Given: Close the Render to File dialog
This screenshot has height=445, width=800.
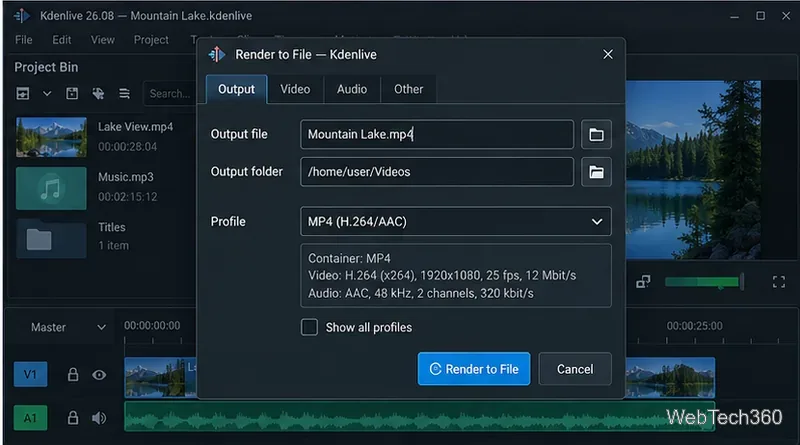Looking at the screenshot, I should click(608, 54).
